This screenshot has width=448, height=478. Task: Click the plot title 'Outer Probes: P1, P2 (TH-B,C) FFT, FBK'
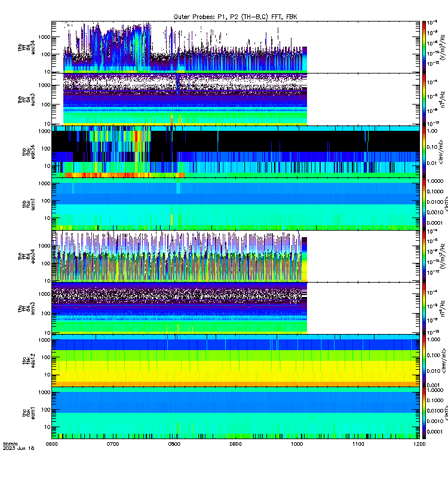coord(235,17)
